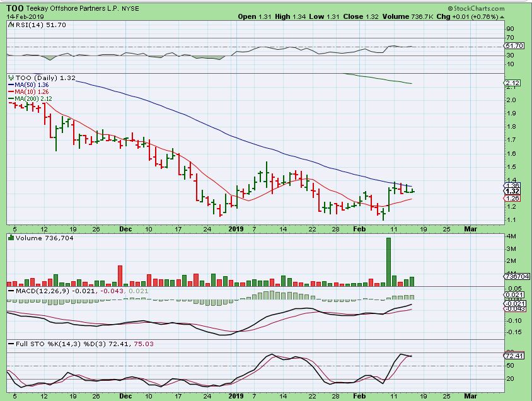Click the Dec label on price panel axis
532x401 pixels.
pyautogui.click(x=125, y=229)
